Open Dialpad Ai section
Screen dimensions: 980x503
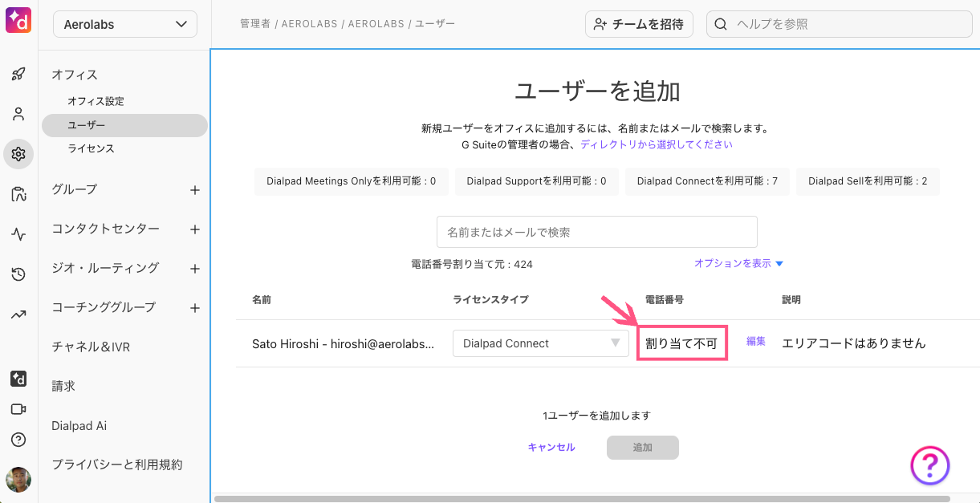click(x=79, y=425)
